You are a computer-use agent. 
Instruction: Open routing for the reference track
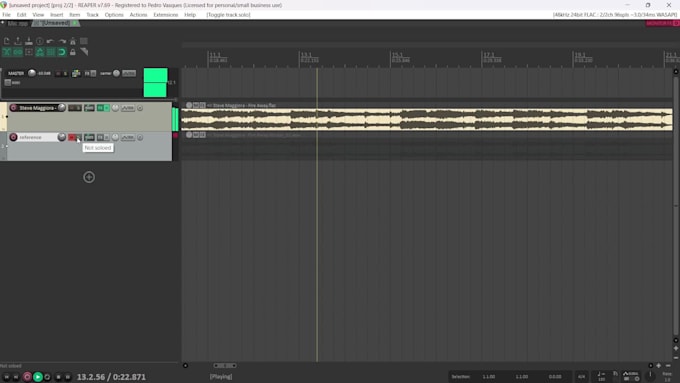pyautogui.click(x=89, y=137)
